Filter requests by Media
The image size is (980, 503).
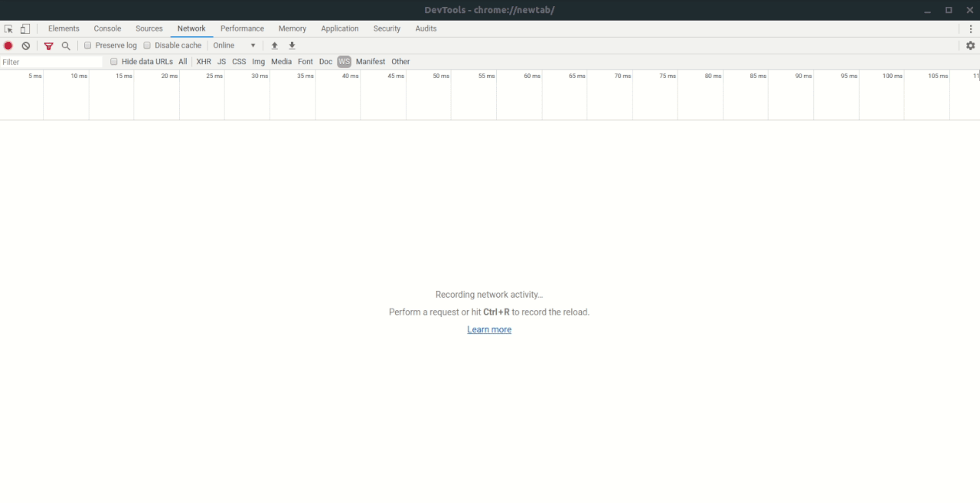tap(281, 62)
